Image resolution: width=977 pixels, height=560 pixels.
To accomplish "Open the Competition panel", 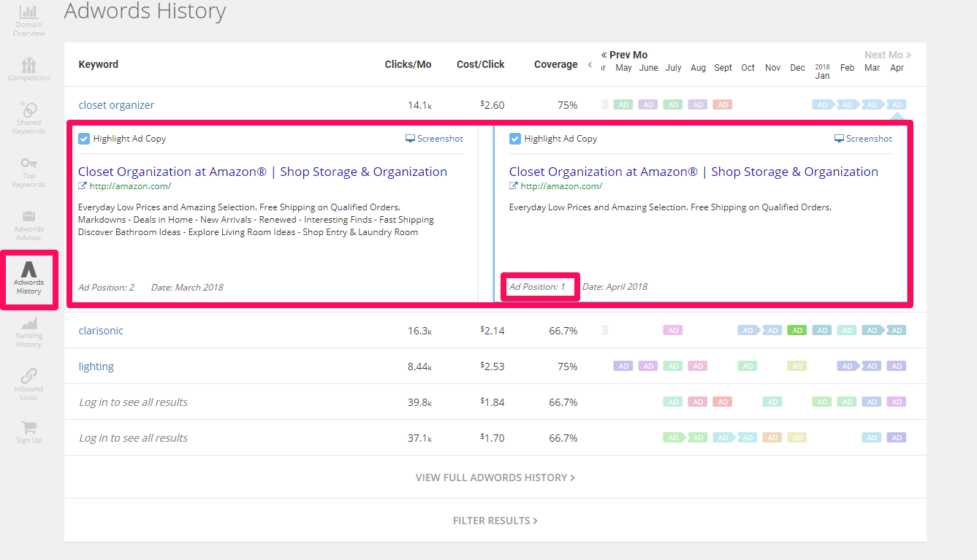I will pyautogui.click(x=28, y=67).
